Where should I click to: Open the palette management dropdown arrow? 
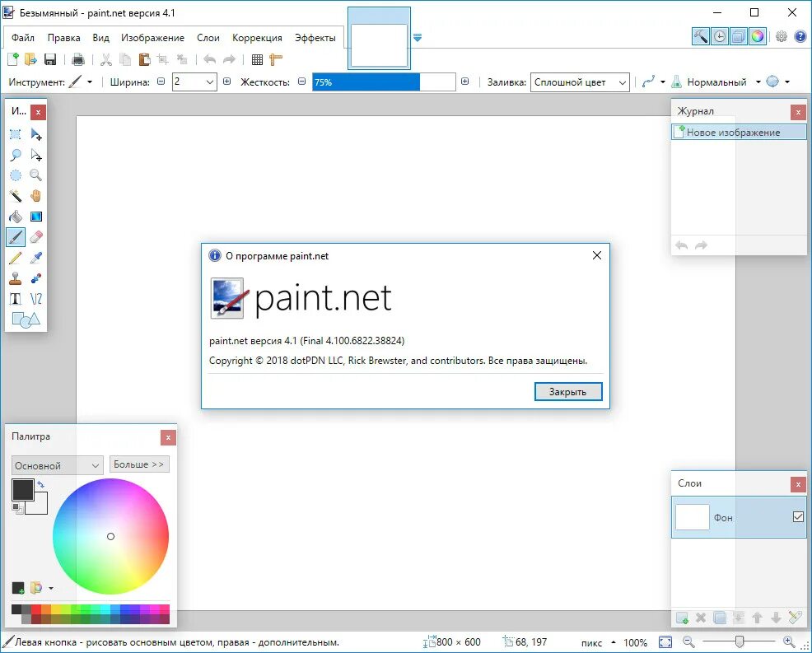51,588
